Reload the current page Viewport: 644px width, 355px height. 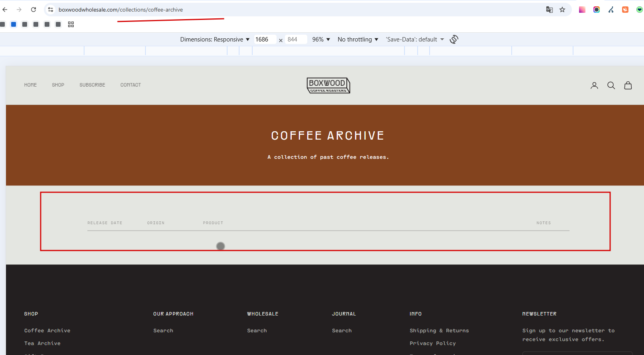click(x=33, y=10)
